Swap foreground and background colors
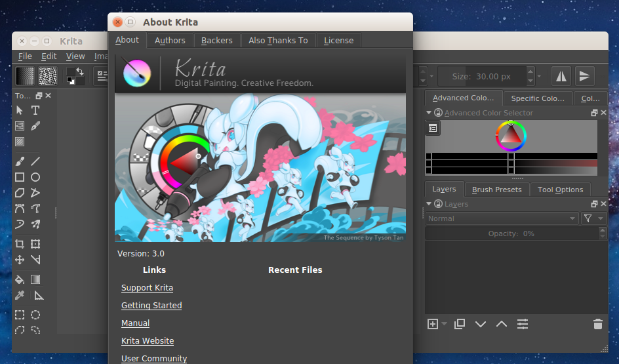 pyautogui.click(x=80, y=71)
